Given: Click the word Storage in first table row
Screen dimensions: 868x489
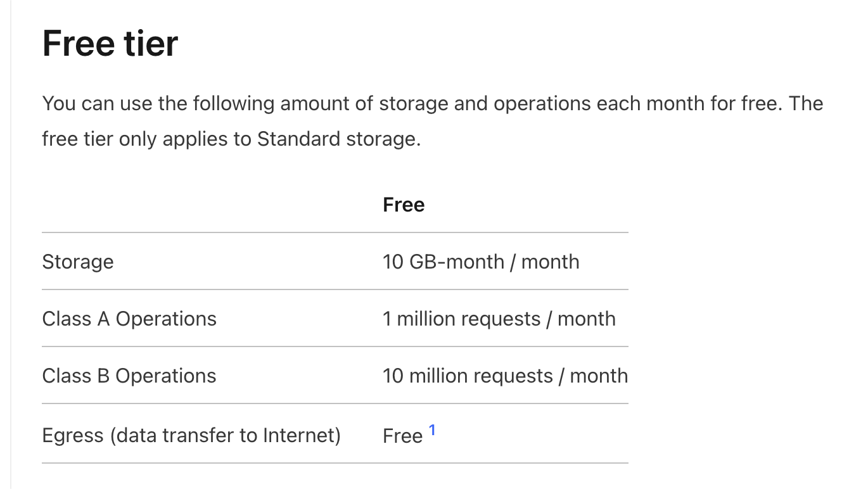Looking at the screenshot, I should (78, 262).
